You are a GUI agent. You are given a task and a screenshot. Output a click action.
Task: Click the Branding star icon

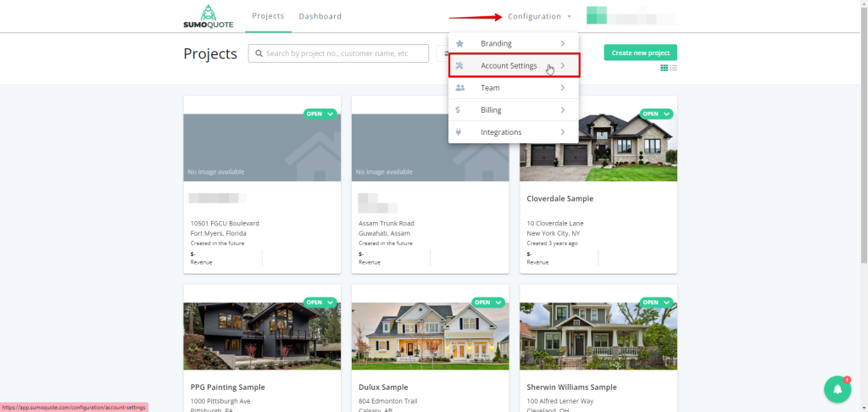pyautogui.click(x=460, y=43)
